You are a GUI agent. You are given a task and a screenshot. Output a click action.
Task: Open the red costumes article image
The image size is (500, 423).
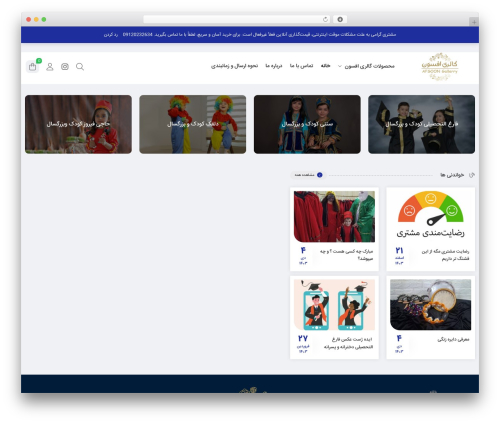(x=334, y=216)
